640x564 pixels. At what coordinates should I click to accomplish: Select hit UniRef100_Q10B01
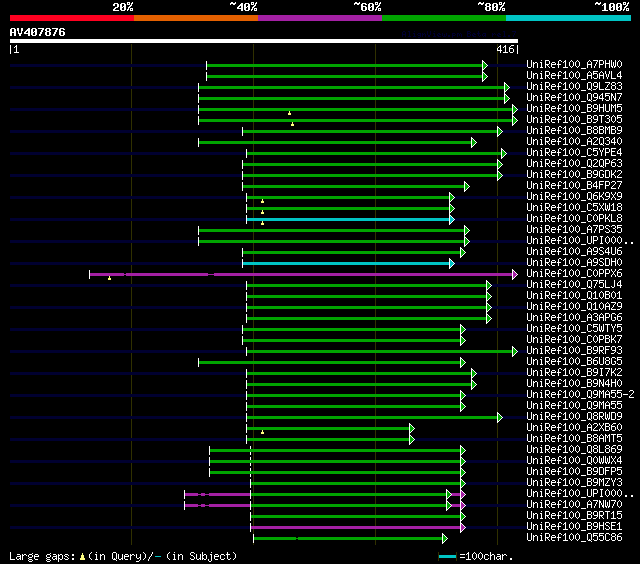point(574,296)
